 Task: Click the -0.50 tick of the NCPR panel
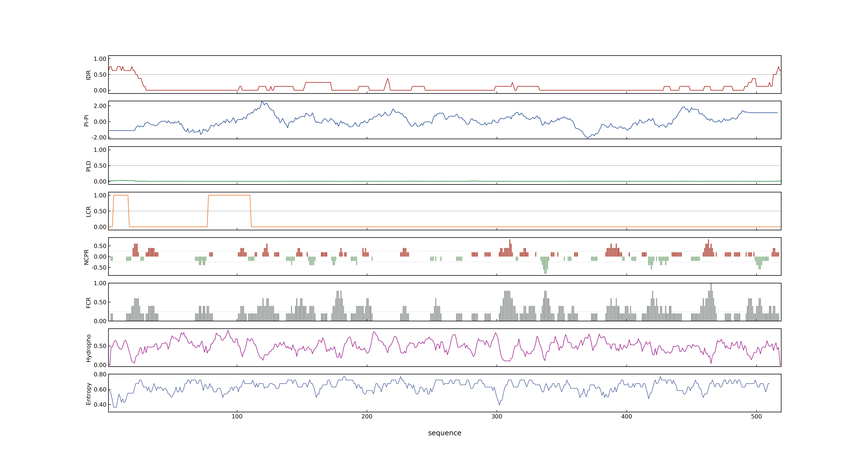coord(99,268)
